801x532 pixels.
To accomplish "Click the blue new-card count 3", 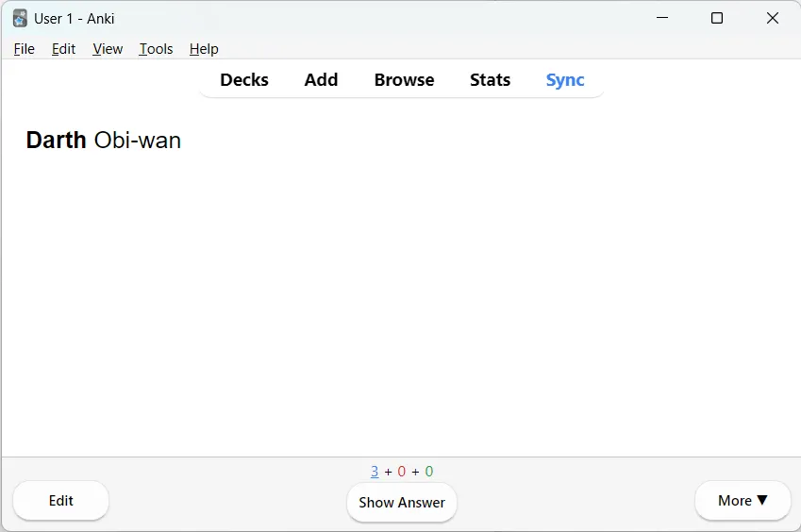I will point(375,472).
